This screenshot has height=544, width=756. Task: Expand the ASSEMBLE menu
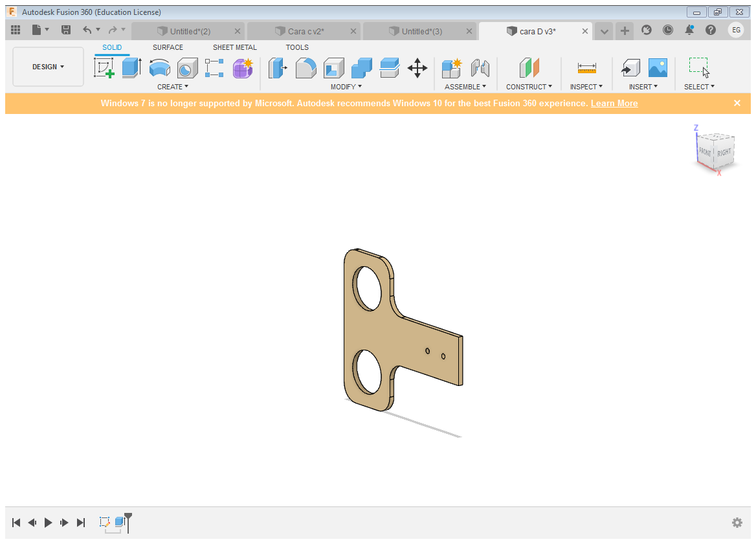[x=465, y=87]
